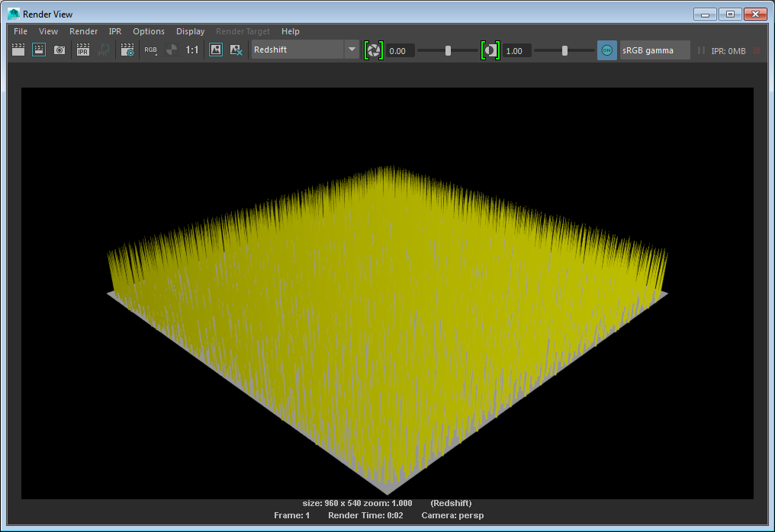Viewport: 775px width, 532px height.
Task: Reset gamma using the half-circle icon
Action: [490, 50]
